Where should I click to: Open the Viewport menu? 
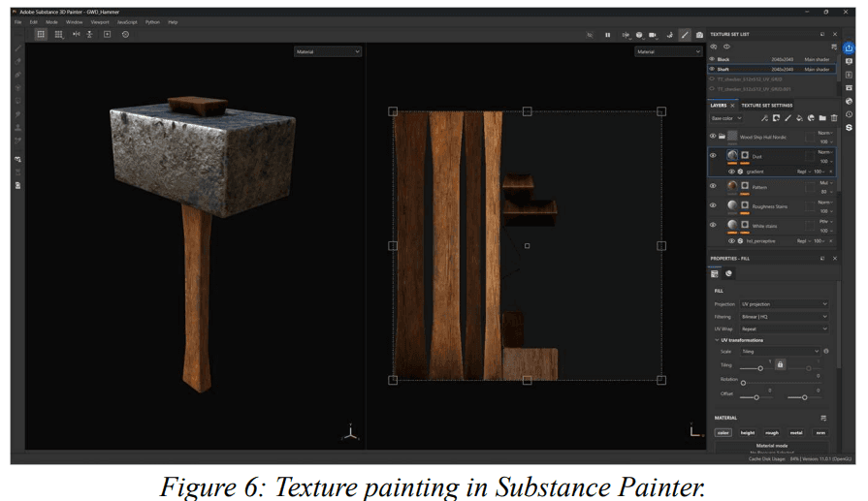[x=100, y=21]
